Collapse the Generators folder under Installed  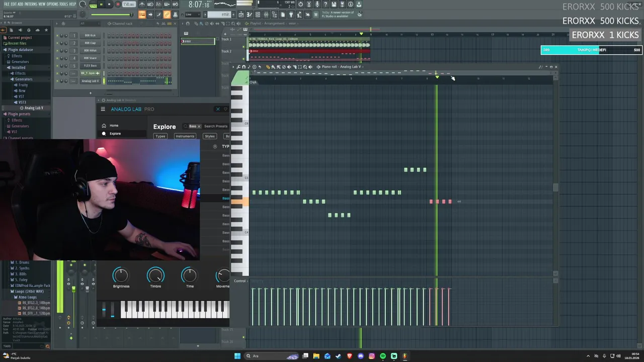(24, 79)
